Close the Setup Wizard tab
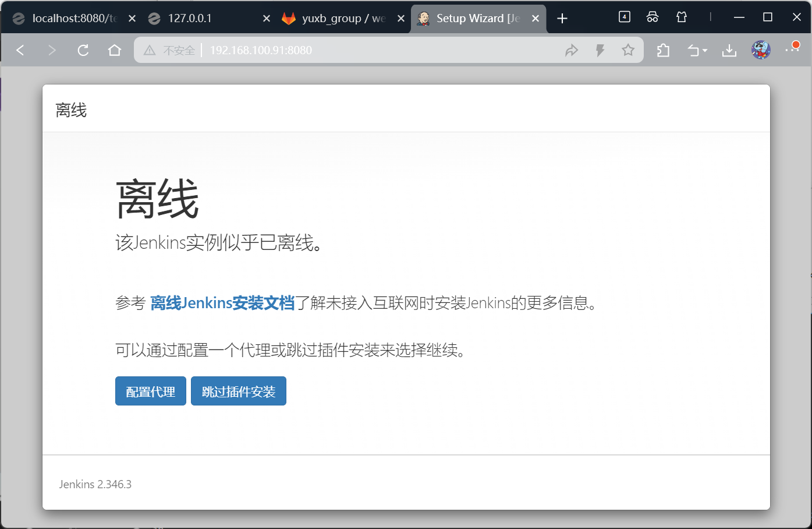This screenshot has height=529, width=812. [536, 19]
